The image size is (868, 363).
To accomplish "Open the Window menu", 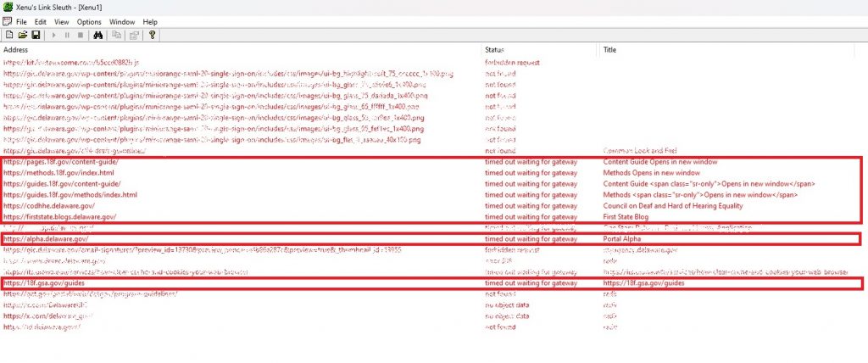I will pyautogui.click(x=122, y=22).
